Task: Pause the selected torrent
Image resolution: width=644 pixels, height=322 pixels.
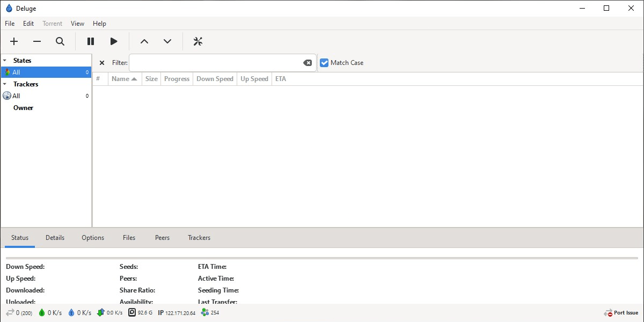Action: pos(90,41)
